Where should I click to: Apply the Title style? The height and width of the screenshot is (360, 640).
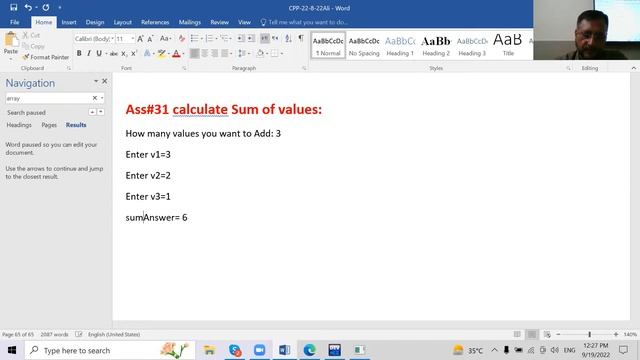click(x=507, y=45)
